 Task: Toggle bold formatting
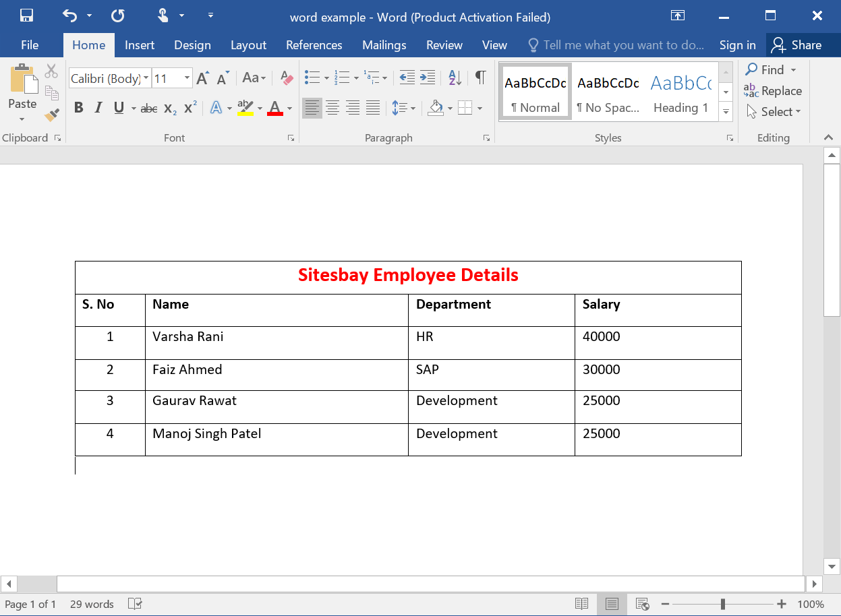(78, 108)
